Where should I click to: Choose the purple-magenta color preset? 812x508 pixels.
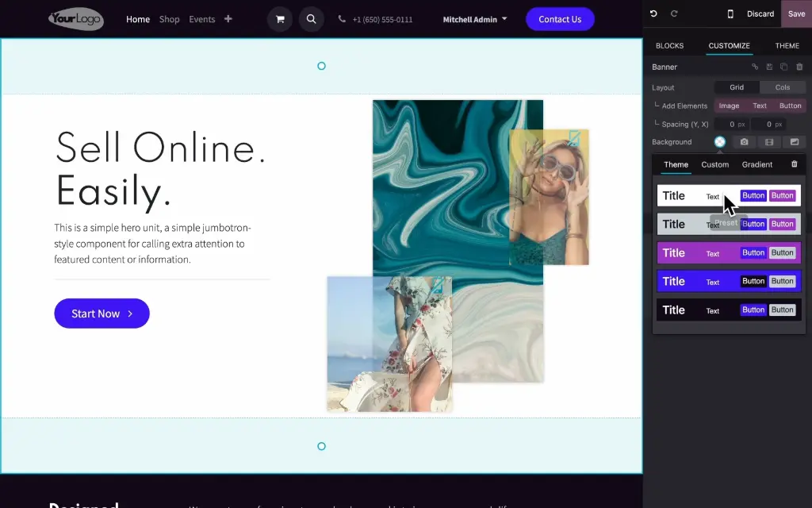[x=729, y=253]
